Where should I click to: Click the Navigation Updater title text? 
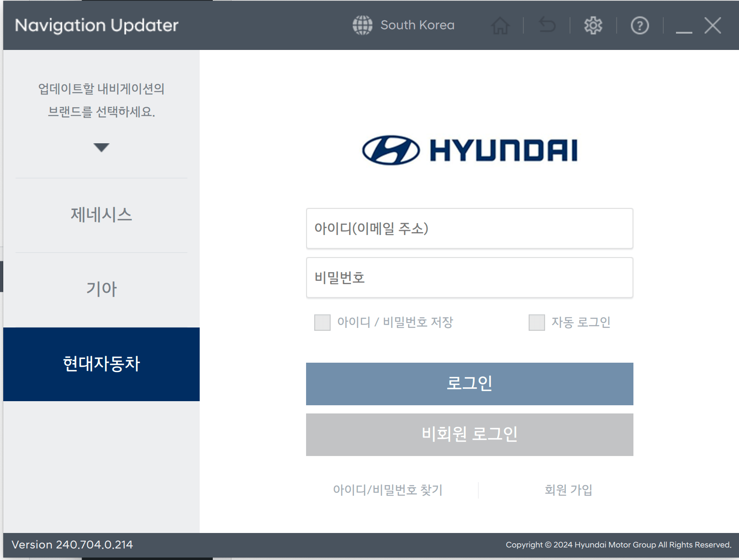[97, 25]
